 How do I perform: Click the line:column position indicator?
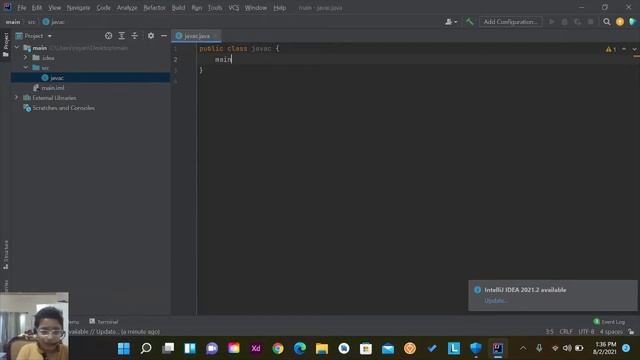tap(549, 332)
